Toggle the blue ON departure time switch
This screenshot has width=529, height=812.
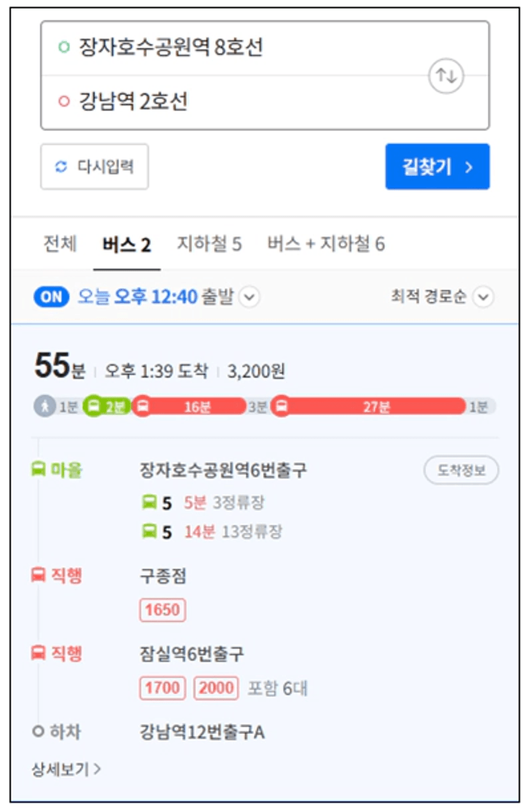click(x=51, y=297)
